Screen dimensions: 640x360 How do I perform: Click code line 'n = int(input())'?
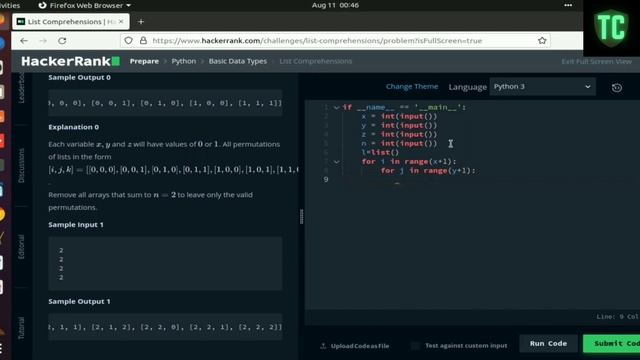pyautogui.click(x=399, y=144)
